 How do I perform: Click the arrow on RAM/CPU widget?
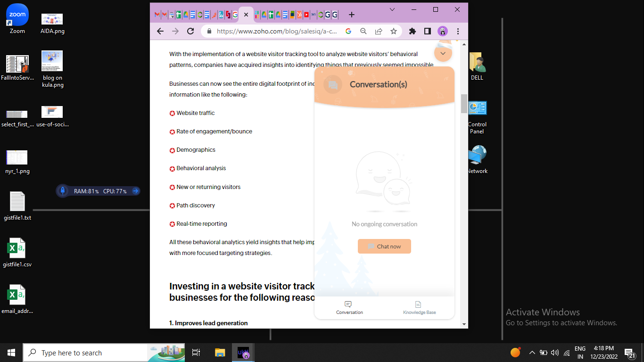point(135,191)
